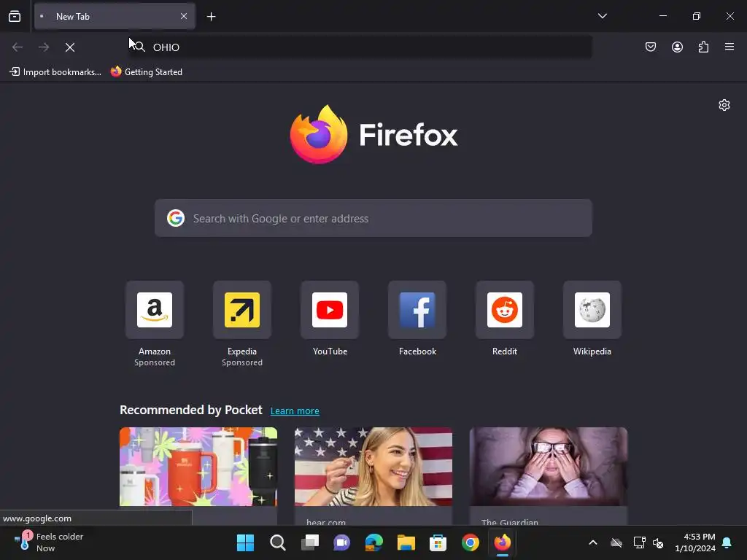Open the hear.com Pocket story thumbnail
The image size is (747, 560).
[x=373, y=467]
